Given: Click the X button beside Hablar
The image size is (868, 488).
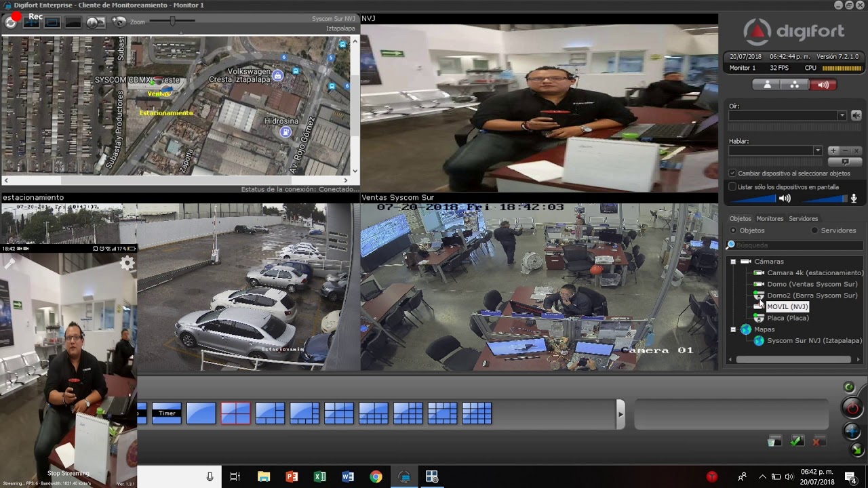Looking at the screenshot, I should tap(856, 150).
